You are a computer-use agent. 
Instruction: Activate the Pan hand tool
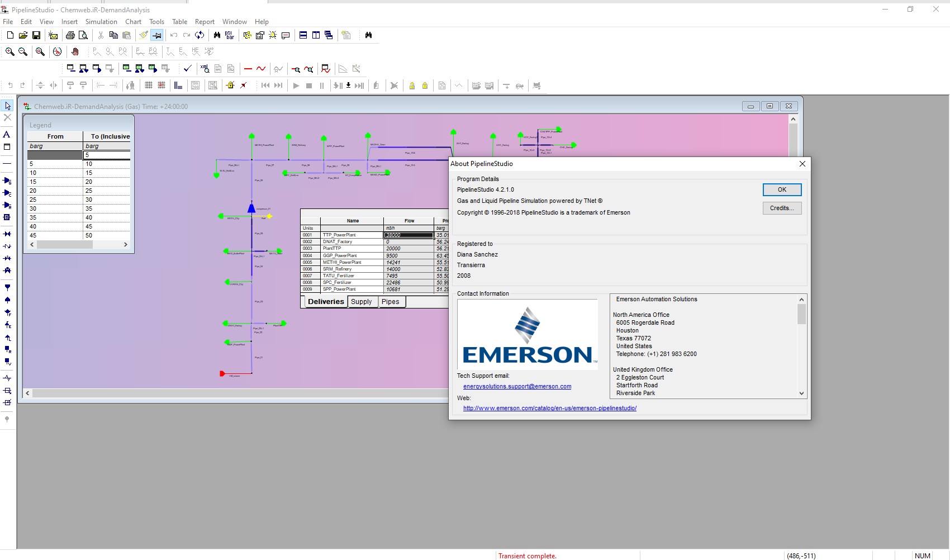tap(75, 51)
